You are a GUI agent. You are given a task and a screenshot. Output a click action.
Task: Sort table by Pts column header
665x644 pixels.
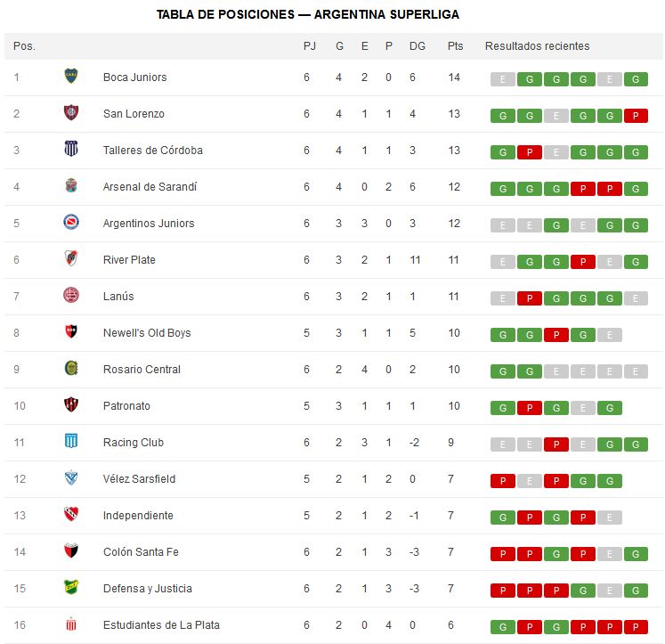pyautogui.click(x=455, y=45)
